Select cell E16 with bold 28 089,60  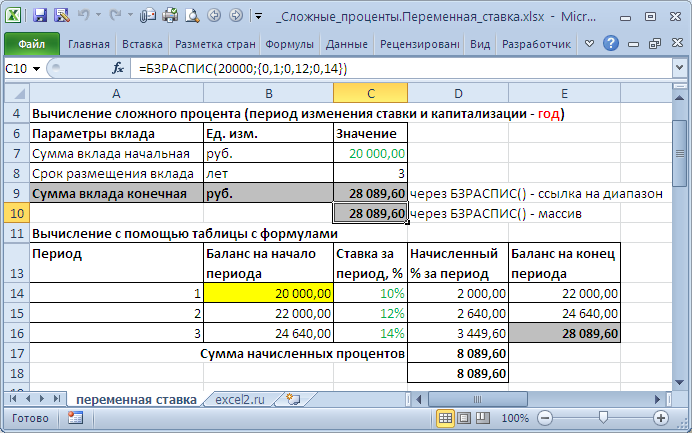tap(564, 333)
